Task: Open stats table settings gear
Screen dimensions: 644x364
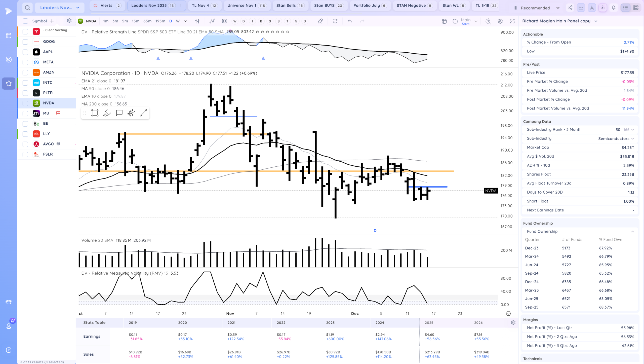Action: (x=513, y=323)
